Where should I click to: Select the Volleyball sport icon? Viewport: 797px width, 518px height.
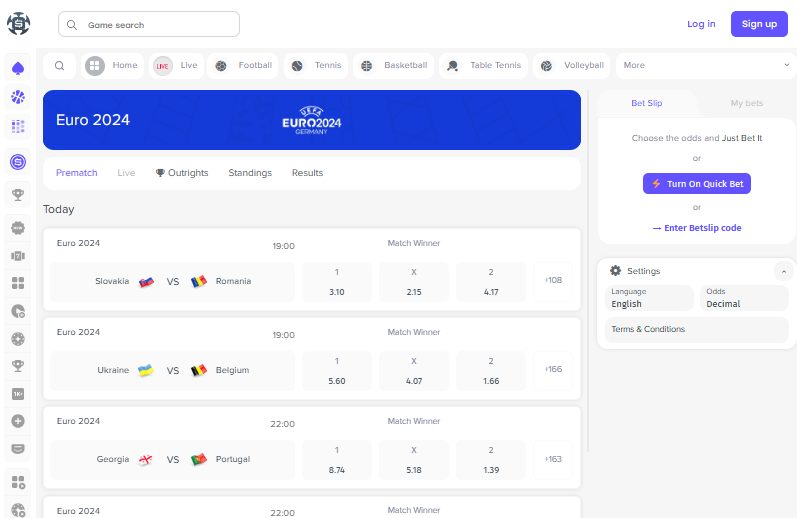(x=546, y=66)
